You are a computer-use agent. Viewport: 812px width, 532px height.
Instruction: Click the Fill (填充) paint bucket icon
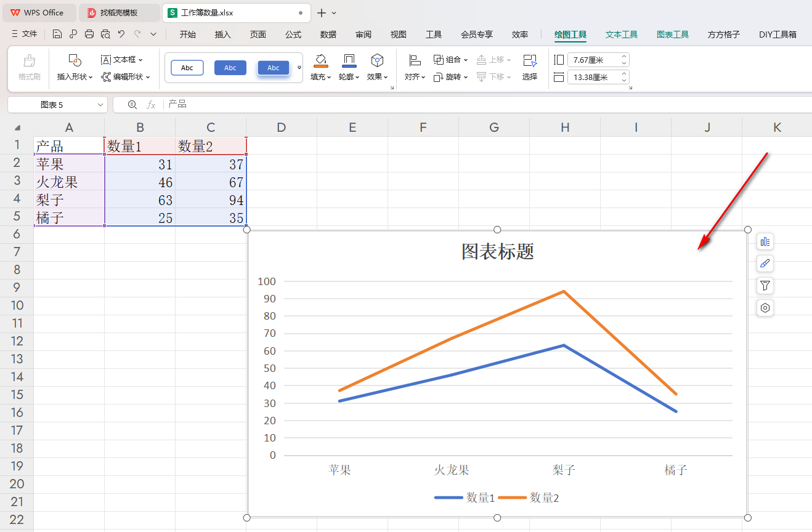pos(320,60)
